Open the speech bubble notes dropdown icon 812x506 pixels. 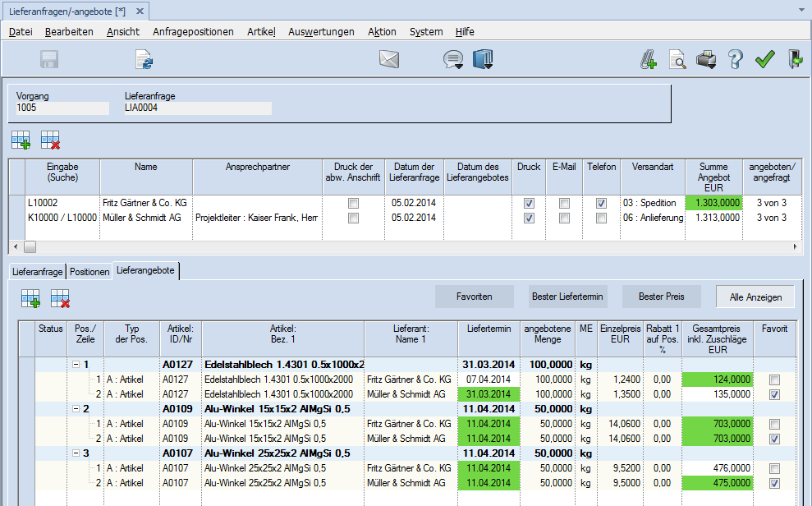(x=452, y=59)
